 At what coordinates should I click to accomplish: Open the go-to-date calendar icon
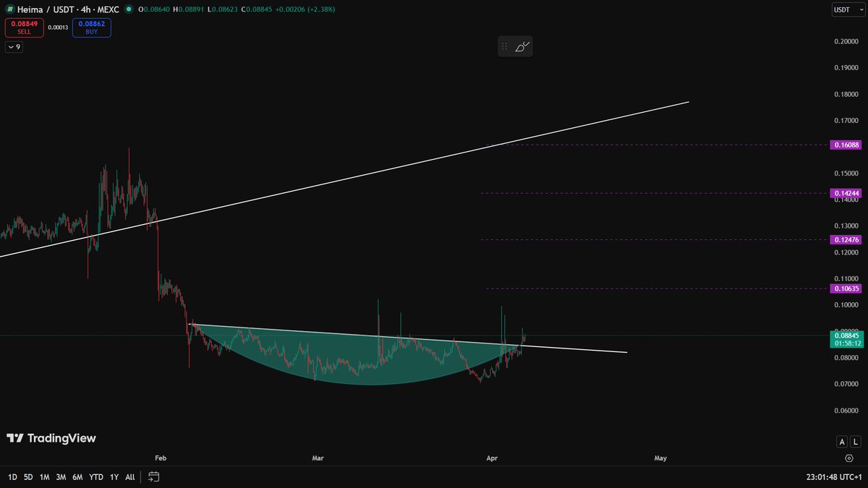pos(153,476)
